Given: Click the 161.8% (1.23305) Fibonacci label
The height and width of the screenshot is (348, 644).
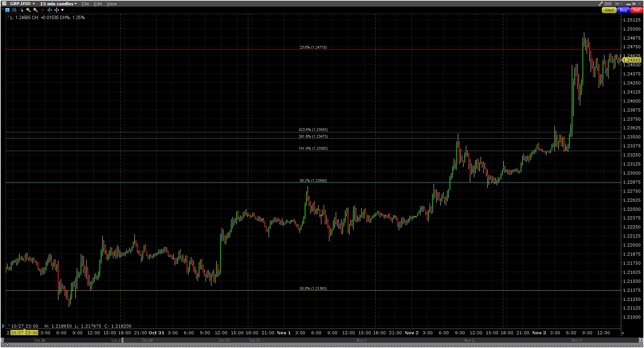Looking at the screenshot, I should [x=313, y=148].
